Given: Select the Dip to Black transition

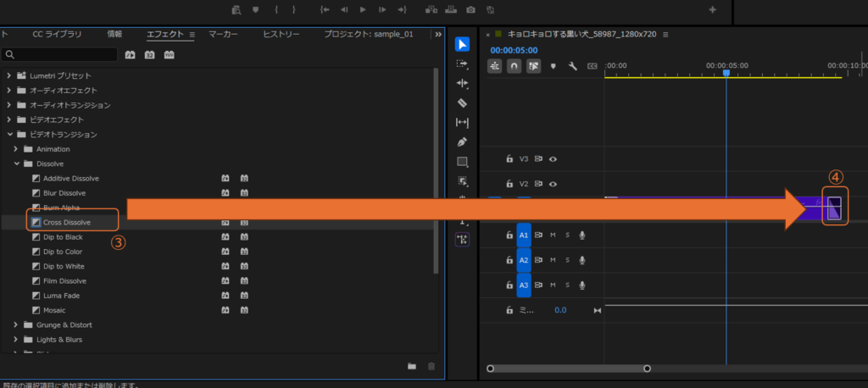Looking at the screenshot, I should coord(63,237).
